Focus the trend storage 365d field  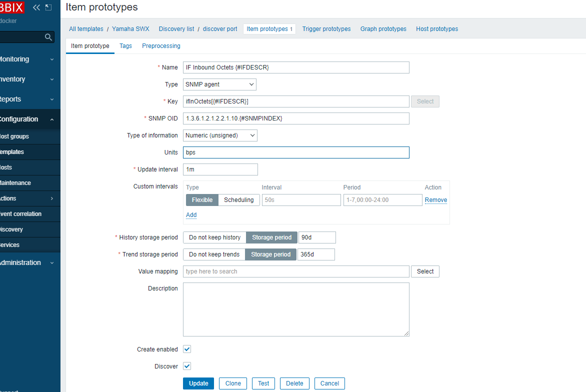pos(316,254)
